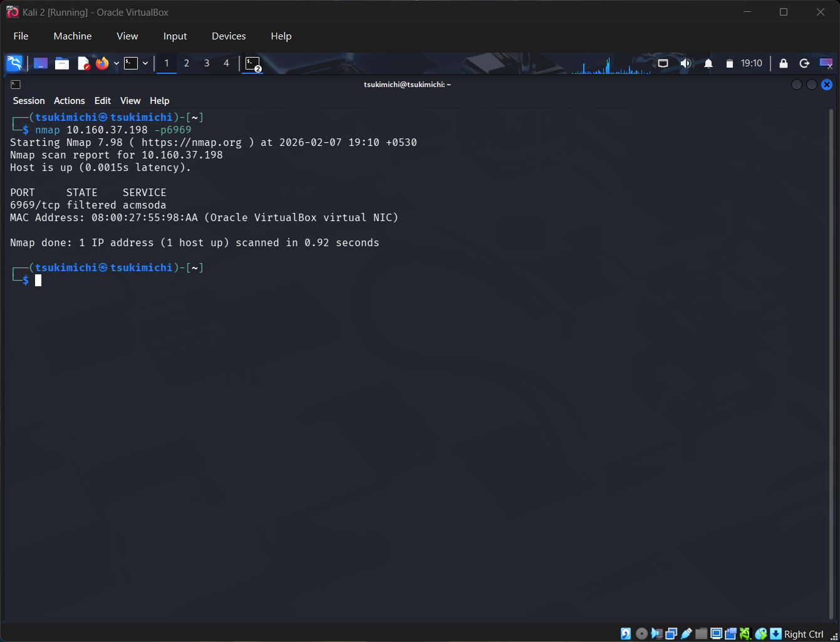
Task: Open the file manager from the panel
Action: coord(62,63)
